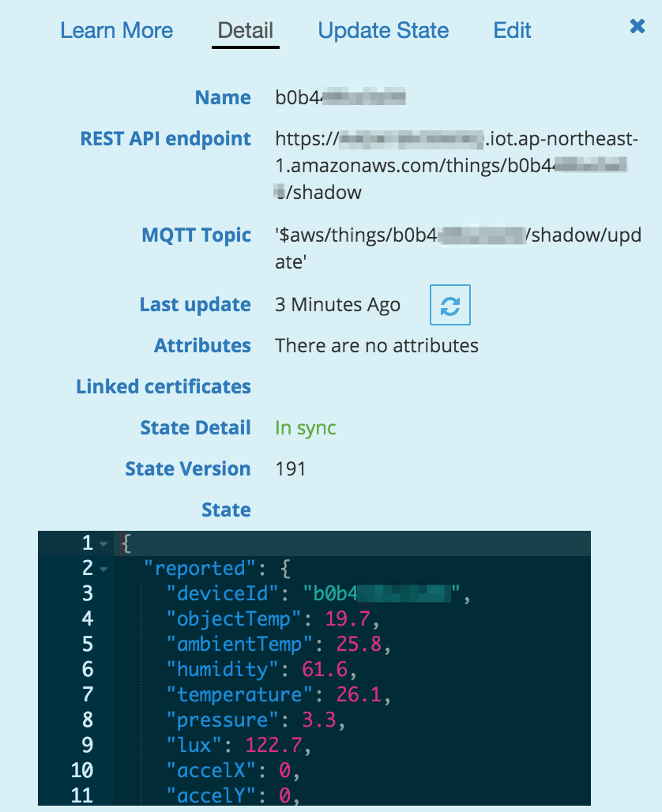The width and height of the screenshot is (662, 812).
Task: Click the "There are no attributes" text
Action: (376, 345)
